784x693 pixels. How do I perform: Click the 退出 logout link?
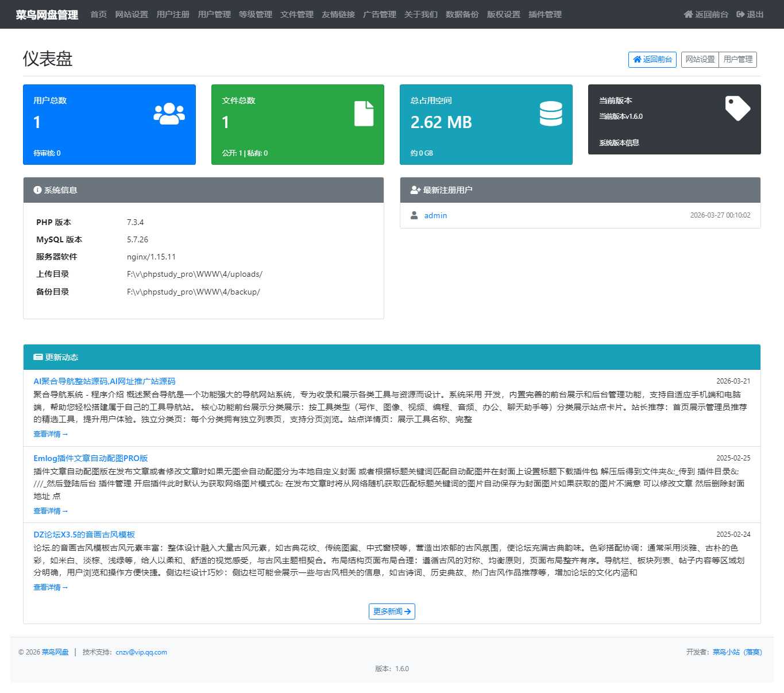pyautogui.click(x=750, y=14)
